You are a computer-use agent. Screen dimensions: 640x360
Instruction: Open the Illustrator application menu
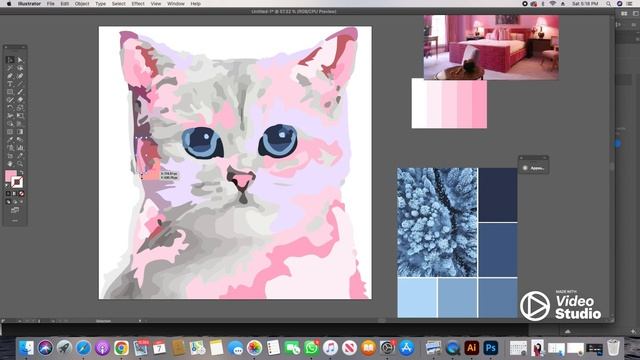[x=29, y=4]
